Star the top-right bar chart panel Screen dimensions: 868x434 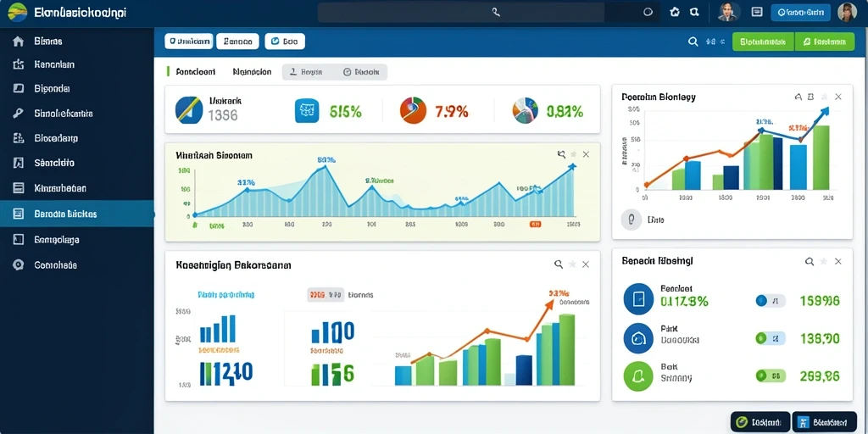[x=824, y=97]
